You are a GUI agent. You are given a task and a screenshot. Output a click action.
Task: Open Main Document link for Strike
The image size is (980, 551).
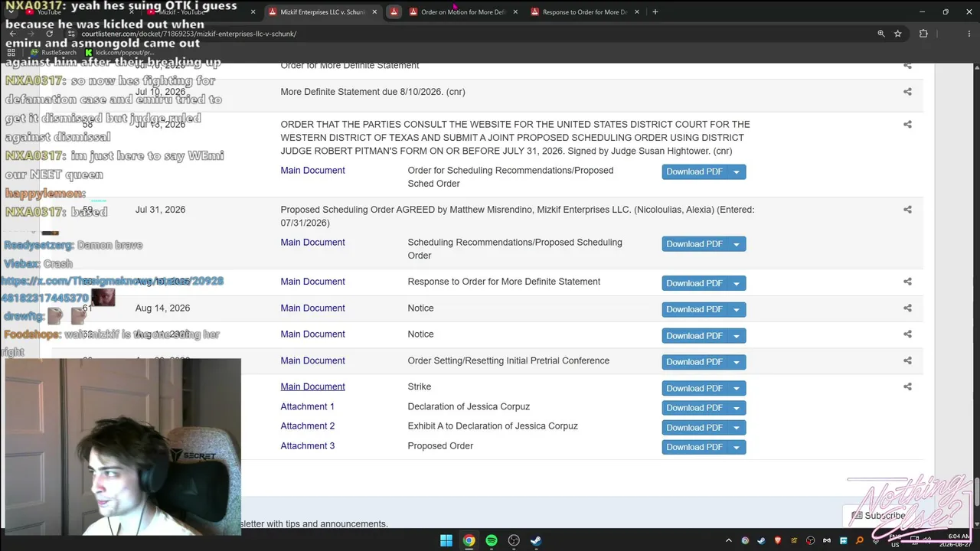tap(312, 387)
